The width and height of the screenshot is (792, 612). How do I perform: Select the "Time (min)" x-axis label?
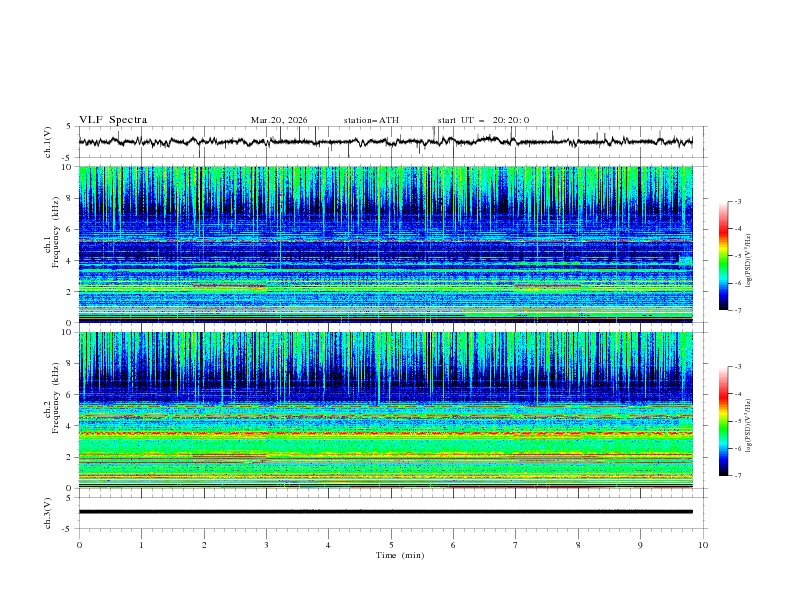[400, 555]
